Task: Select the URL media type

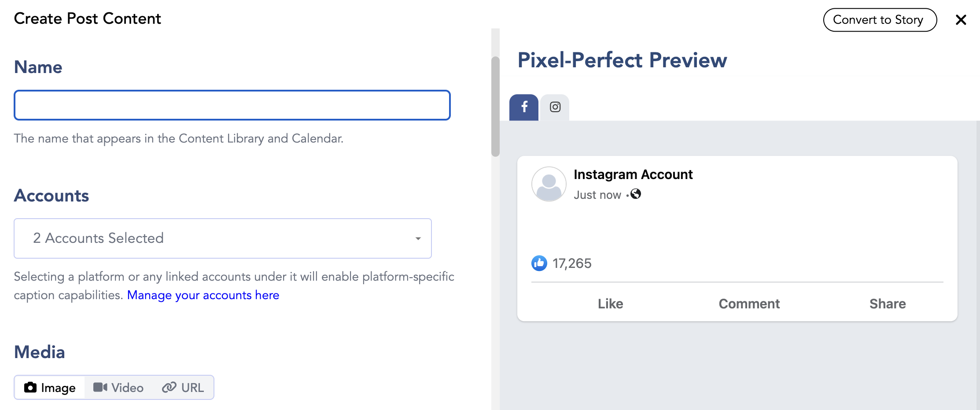Action: tap(183, 388)
